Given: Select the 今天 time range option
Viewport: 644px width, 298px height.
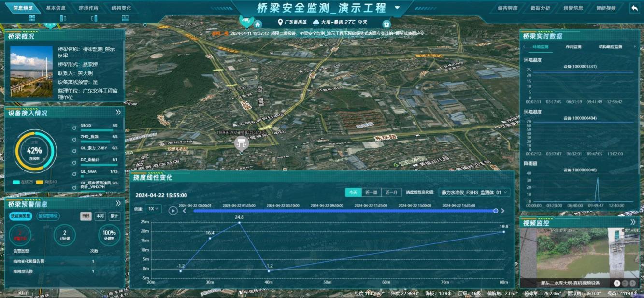Looking at the screenshot, I should (353, 192).
